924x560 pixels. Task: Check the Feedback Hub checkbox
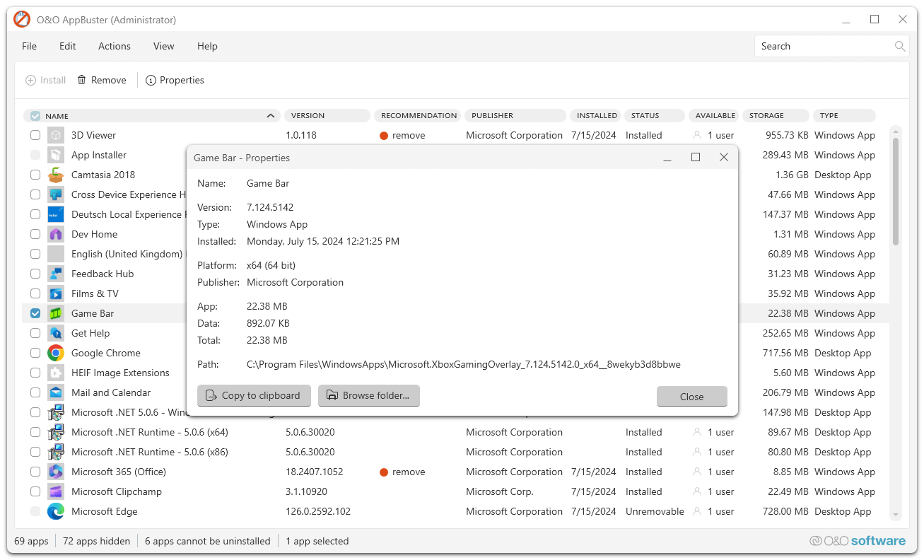tap(35, 274)
